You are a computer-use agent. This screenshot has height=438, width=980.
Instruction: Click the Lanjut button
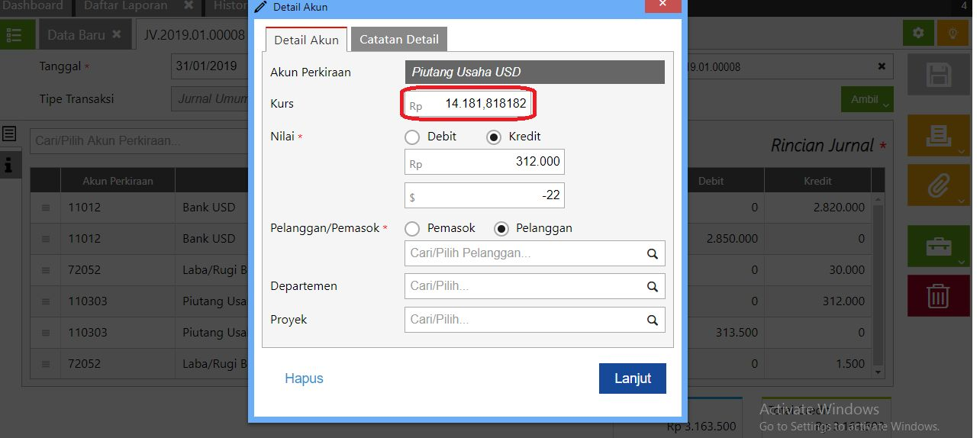[633, 378]
